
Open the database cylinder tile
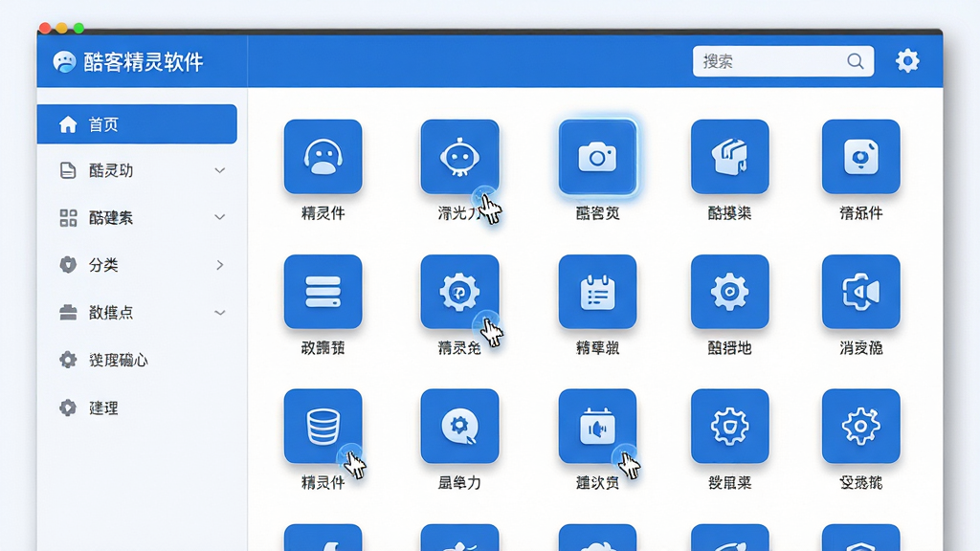(x=323, y=426)
